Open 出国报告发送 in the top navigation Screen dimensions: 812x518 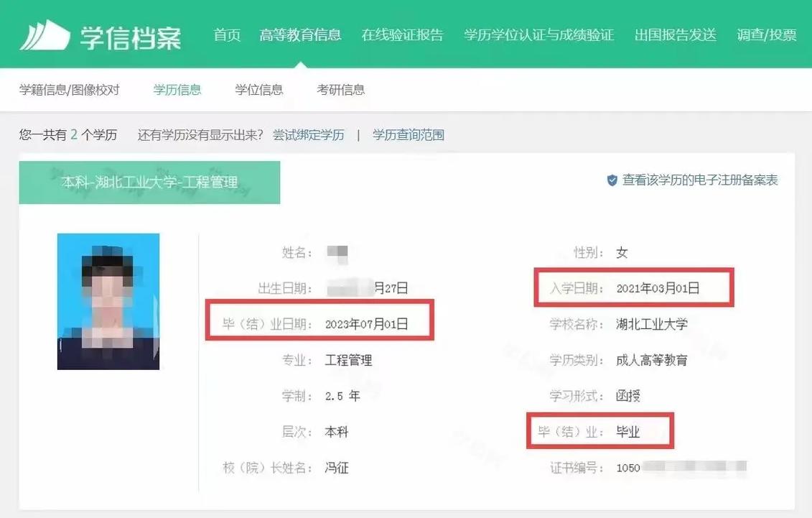click(x=676, y=34)
